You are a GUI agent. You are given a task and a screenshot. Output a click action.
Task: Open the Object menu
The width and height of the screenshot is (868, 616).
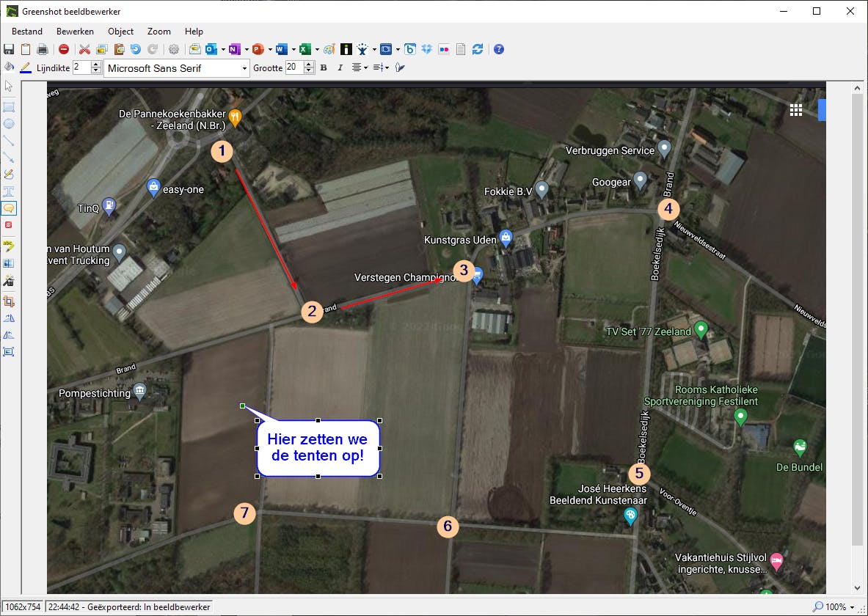(120, 32)
